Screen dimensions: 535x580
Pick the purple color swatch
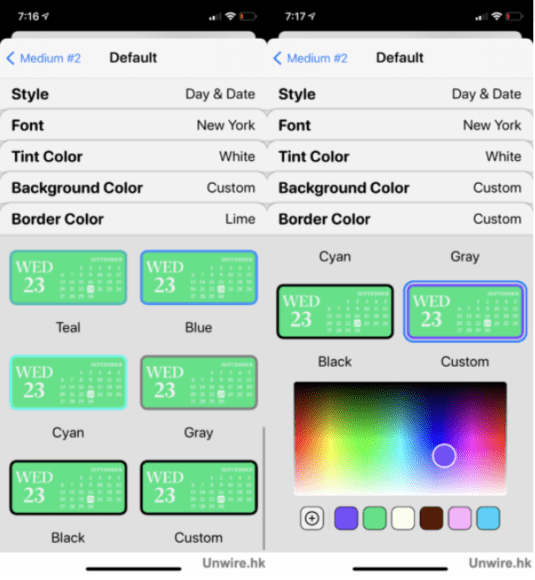tap(346, 518)
